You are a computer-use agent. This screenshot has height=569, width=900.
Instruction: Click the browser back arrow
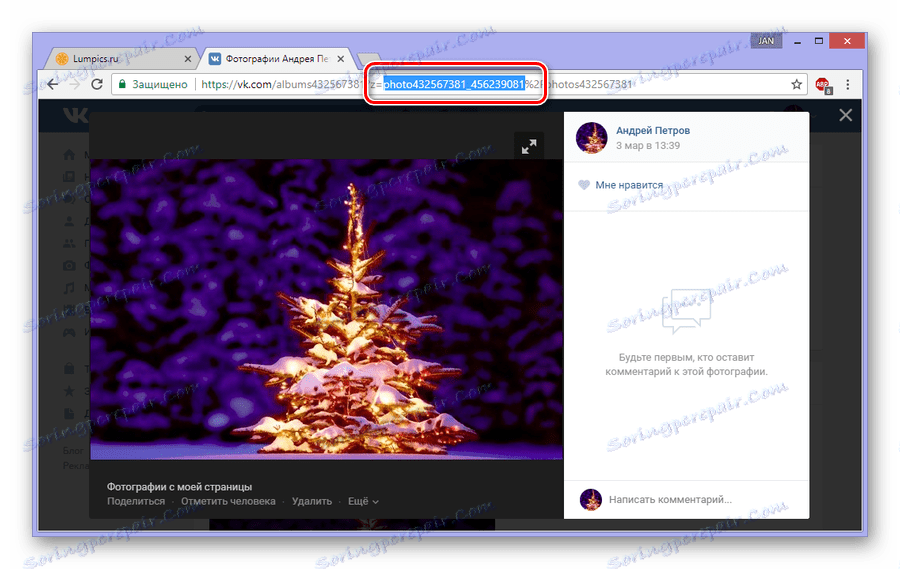[x=53, y=84]
